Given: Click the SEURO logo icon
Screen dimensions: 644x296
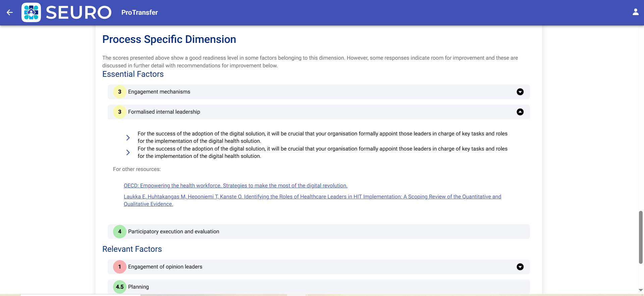Looking at the screenshot, I should coord(31,12).
